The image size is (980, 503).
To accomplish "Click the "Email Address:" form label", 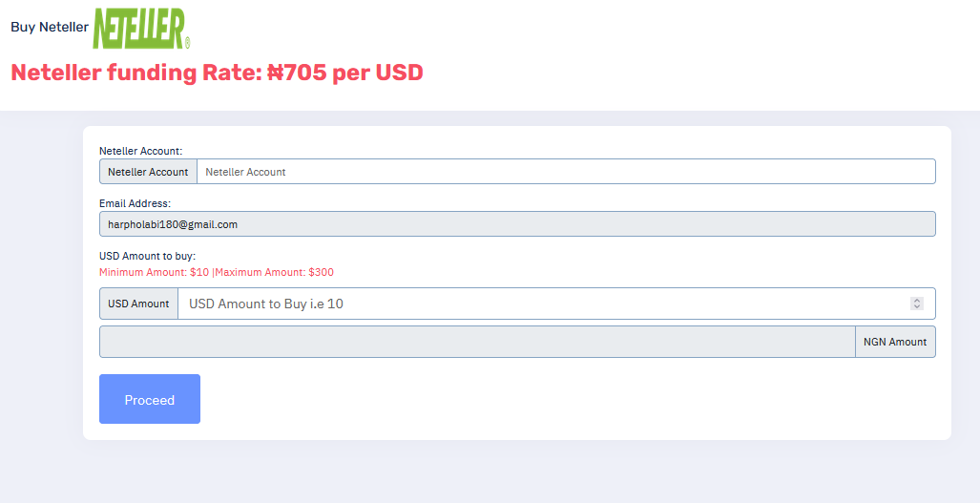I will [x=135, y=203].
